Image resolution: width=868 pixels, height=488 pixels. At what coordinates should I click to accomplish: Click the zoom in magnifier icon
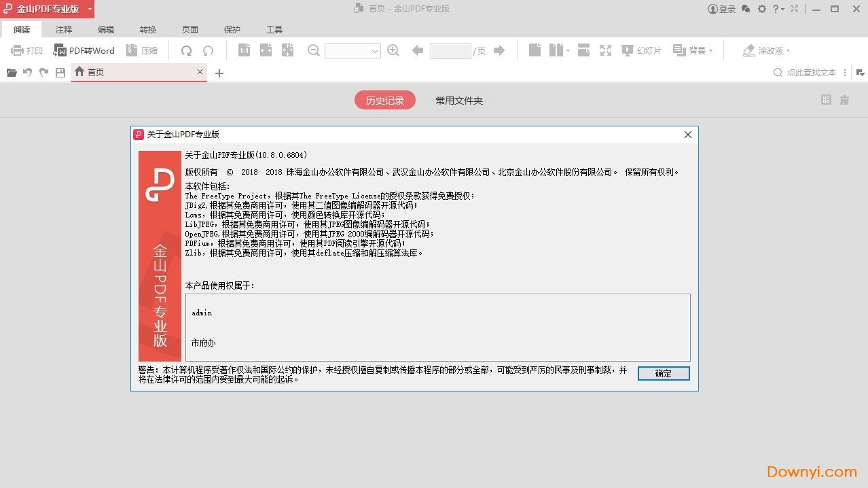click(x=393, y=50)
